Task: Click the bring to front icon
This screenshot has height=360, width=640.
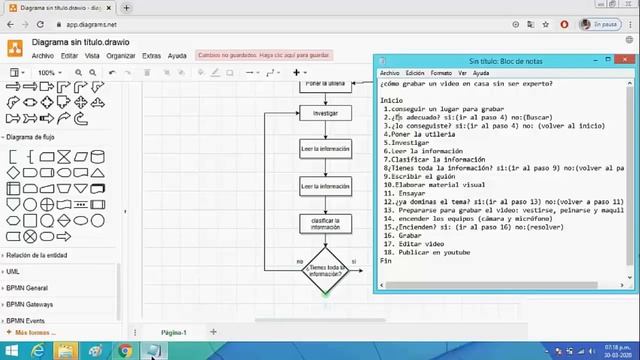Action: click(x=167, y=73)
